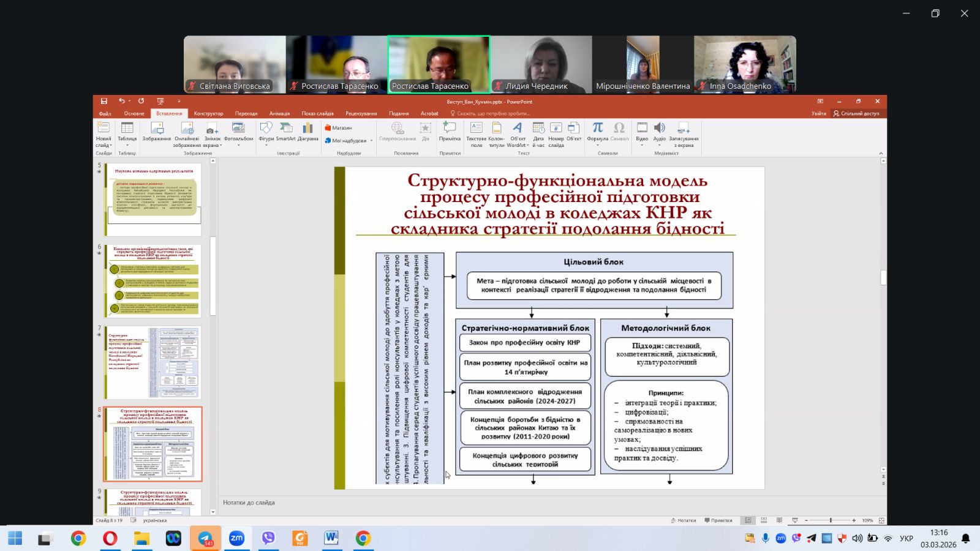Insert a Текстове поле text box
This screenshot has width=980, height=551.
coord(476,131)
